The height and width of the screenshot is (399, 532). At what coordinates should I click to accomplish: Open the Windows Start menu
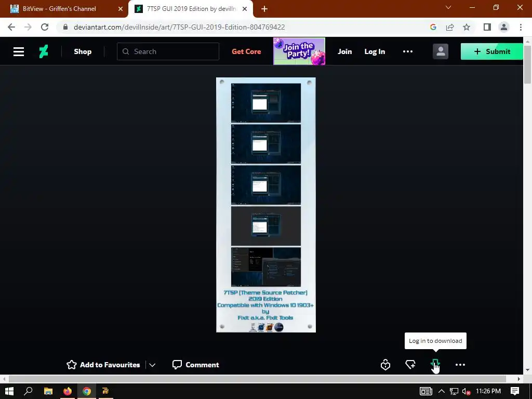(9, 391)
